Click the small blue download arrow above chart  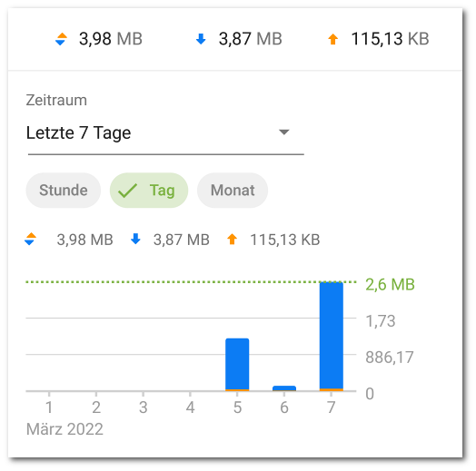coord(135,239)
